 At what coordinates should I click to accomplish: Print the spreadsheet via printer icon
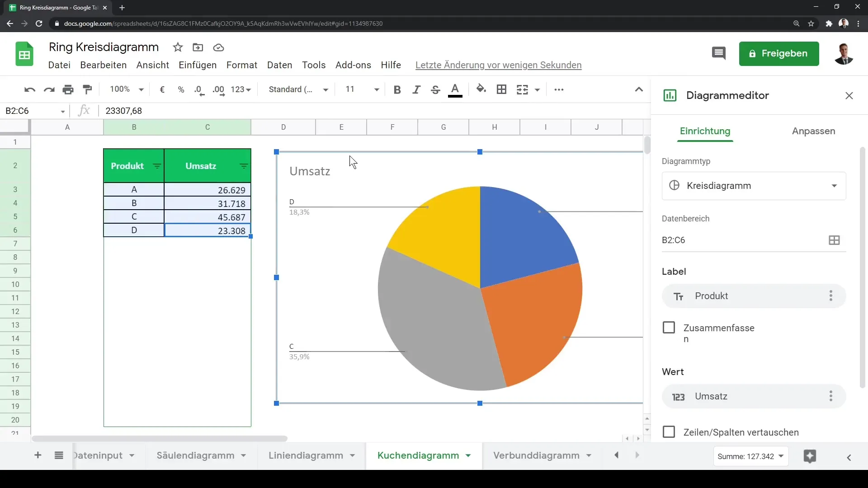point(68,89)
